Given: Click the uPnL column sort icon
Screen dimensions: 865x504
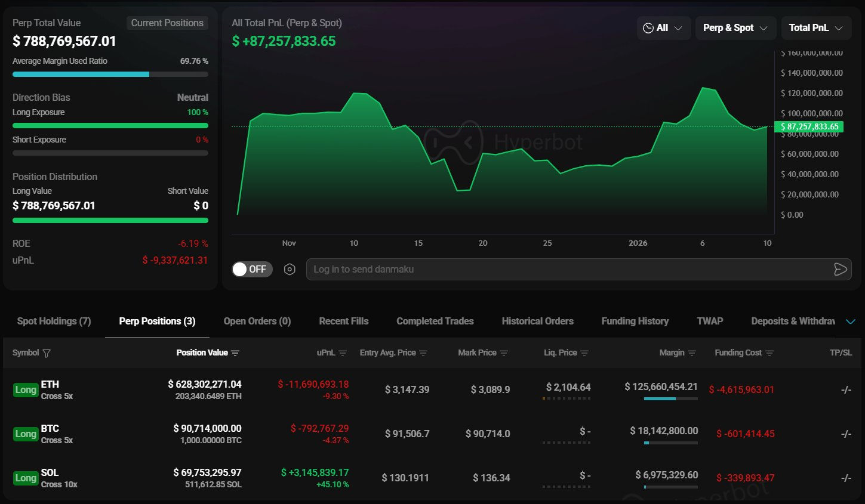Looking at the screenshot, I should [x=343, y=353].
